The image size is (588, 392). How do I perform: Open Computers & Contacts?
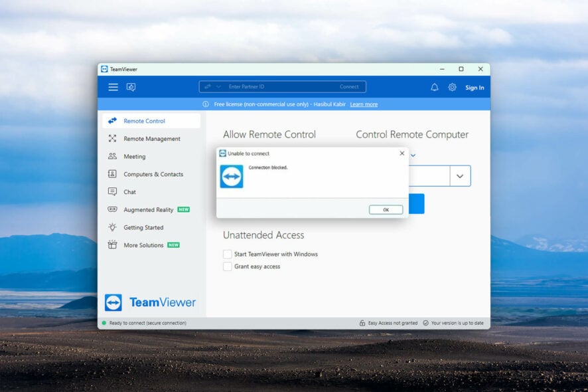click(x=151, y=174)
